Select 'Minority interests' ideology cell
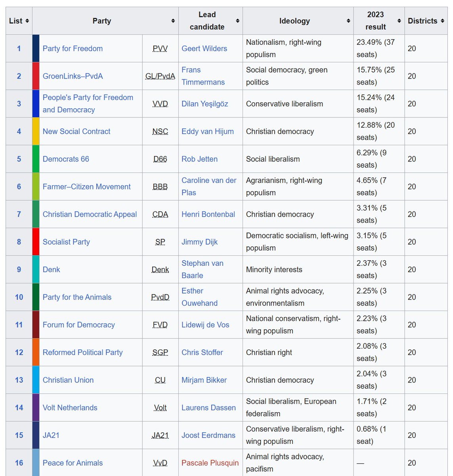The height and width of the screenshot is (476, 453). point(298,269)
